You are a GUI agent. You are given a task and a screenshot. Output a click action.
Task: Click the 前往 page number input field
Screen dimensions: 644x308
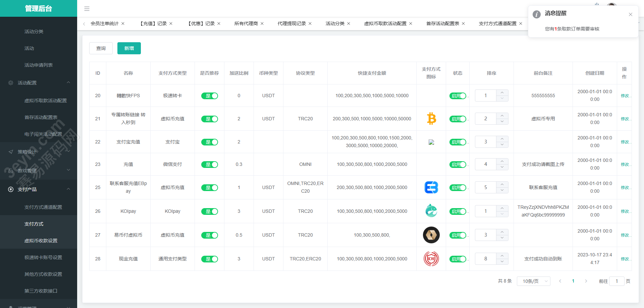(616, 281)
